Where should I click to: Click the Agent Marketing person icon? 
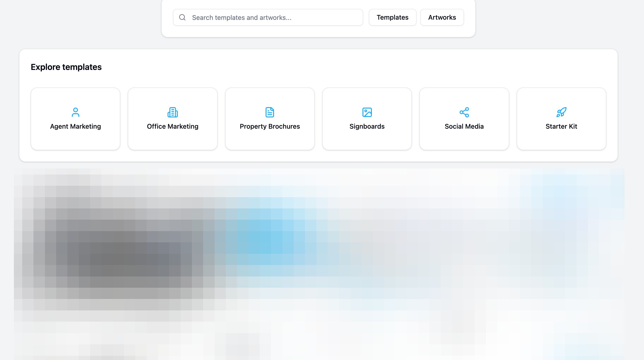(x=76, y=112)
